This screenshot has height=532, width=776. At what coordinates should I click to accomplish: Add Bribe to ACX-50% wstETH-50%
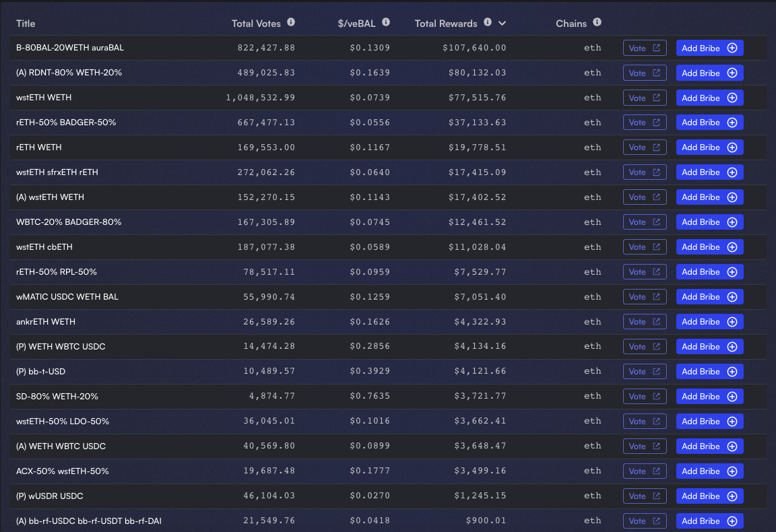click(710, 471)
